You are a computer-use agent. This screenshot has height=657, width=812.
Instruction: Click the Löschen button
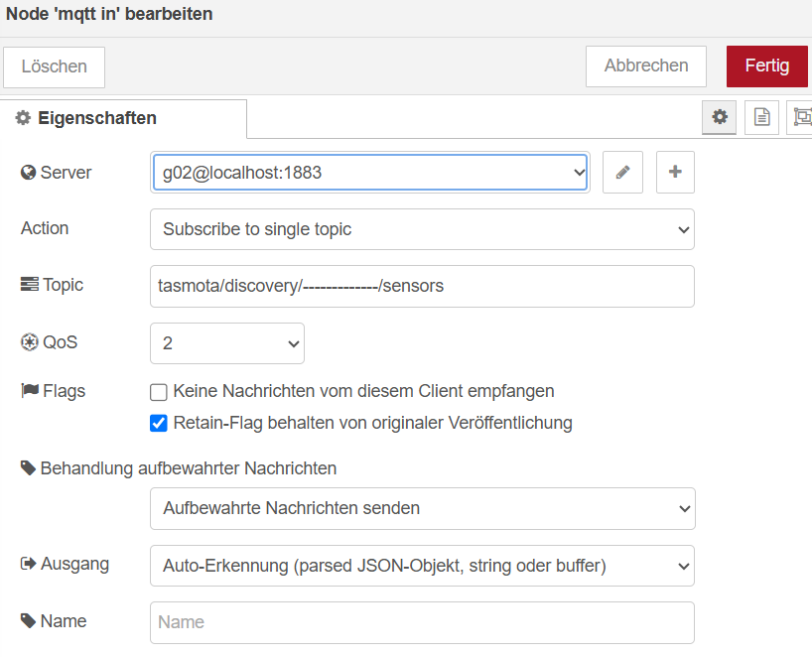54,66
